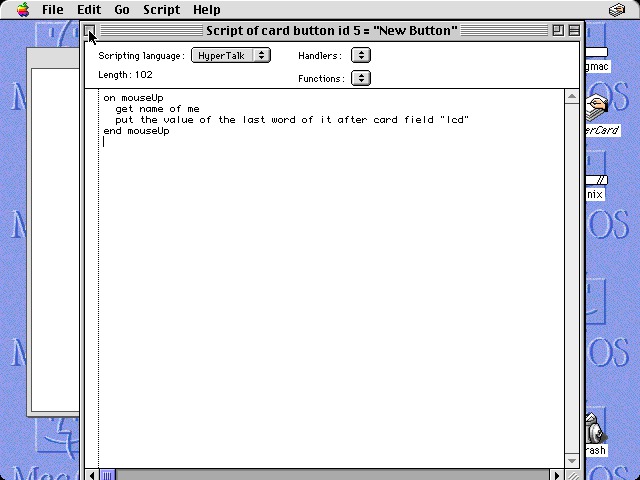Click the line "end mouseUp"
The image size is (640, 480).
[136, 131]
